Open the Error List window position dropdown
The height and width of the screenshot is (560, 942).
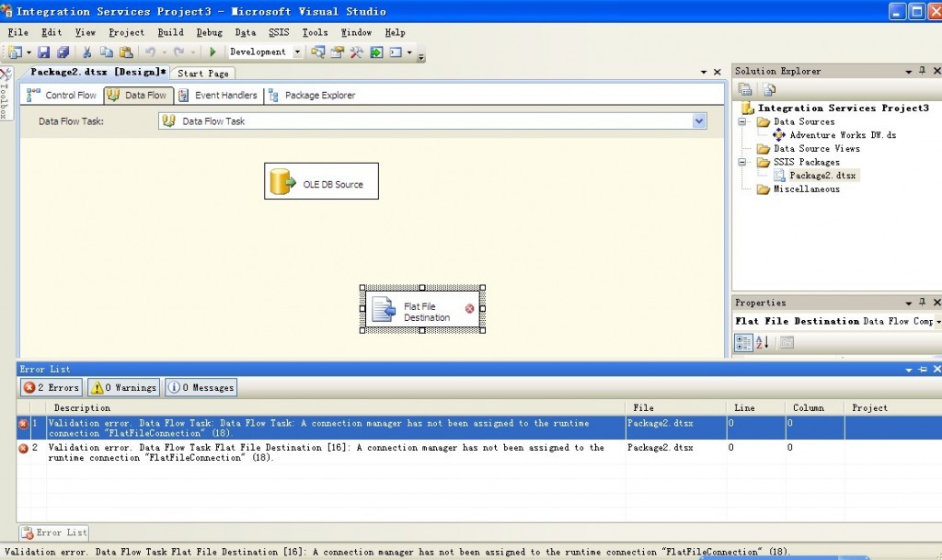click(908, 370)
